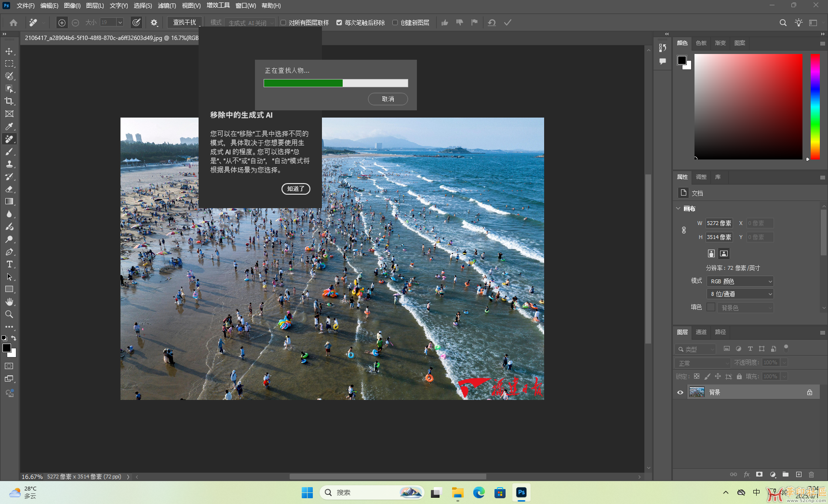
Task: Select the Frame tool
Action: tap(9, 114)
